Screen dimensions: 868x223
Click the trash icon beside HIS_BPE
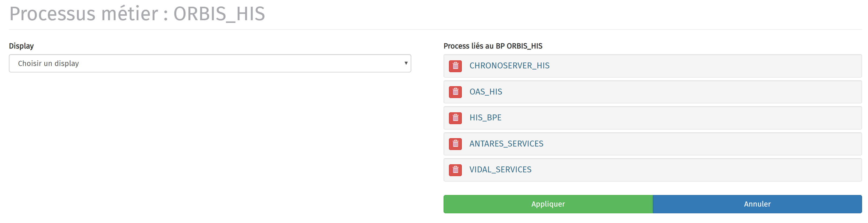(x=455, y=118)
